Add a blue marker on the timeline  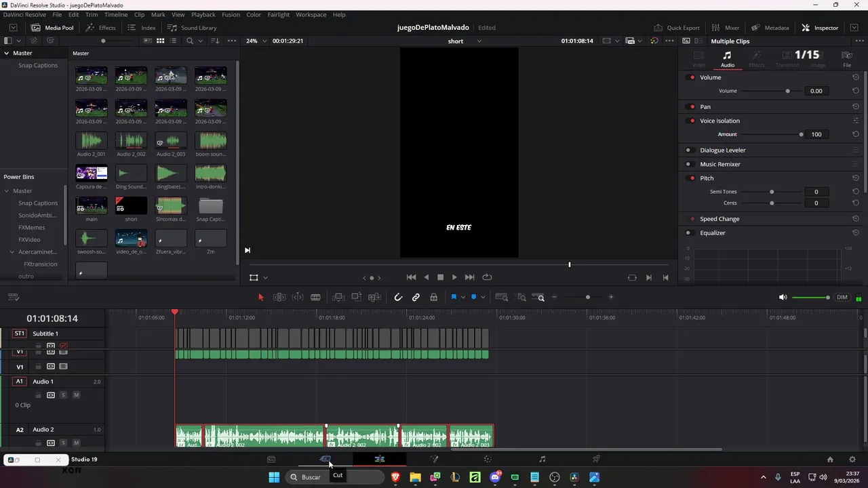click(473, 297)
